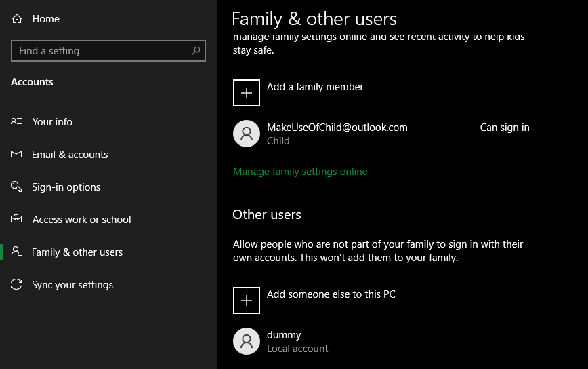The width and height of the screenshot is (588, 369).
Task: Click the plus icon for Add someone else
Action: 247,300
